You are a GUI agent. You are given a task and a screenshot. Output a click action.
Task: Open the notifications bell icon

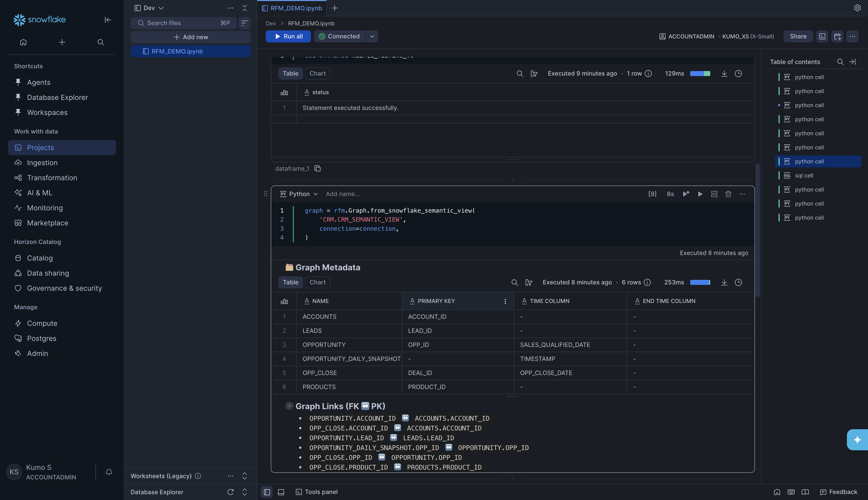(x=109, y=472)
